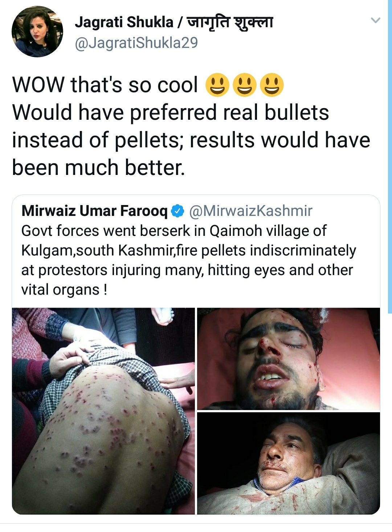Screen dimensions: 392x532
Task: Open Mirwaiz Umar Farooq's name link
Action: coord(94,211)
